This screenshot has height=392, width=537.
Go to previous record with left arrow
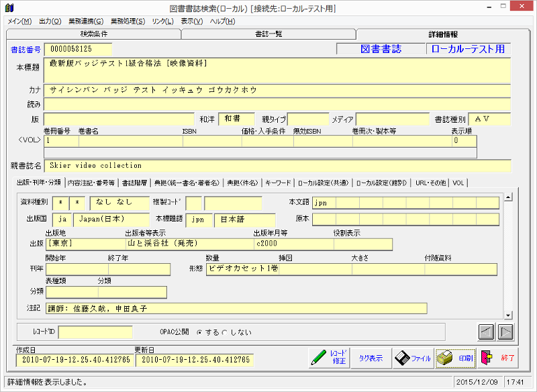486,332
